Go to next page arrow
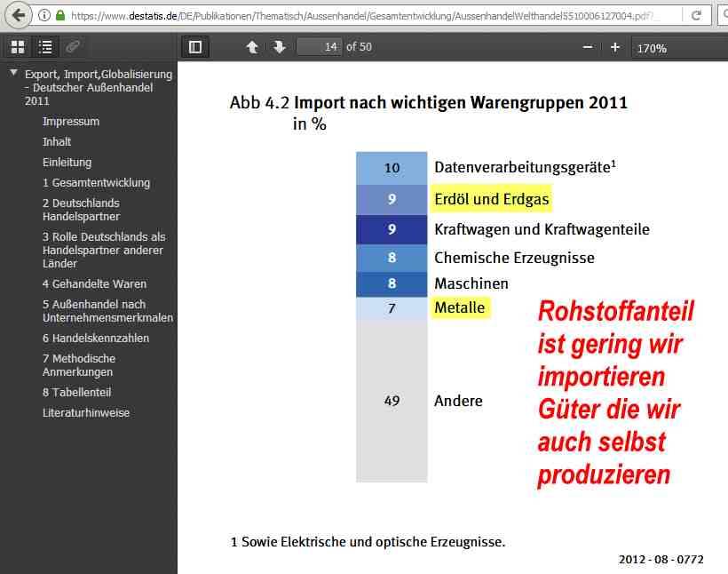 pyautogui.click(x=279, y=47)
